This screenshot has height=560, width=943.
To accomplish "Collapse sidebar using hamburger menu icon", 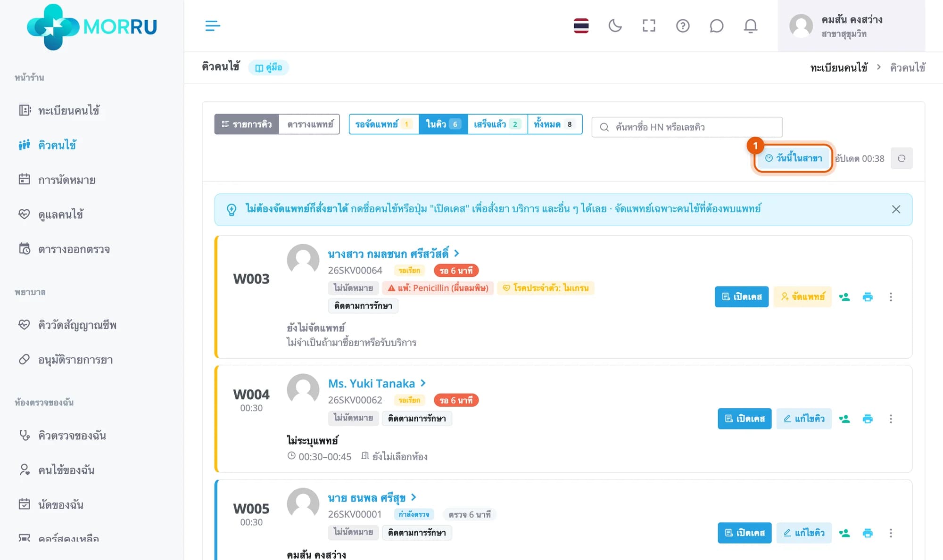I will (x=213, y=25).
